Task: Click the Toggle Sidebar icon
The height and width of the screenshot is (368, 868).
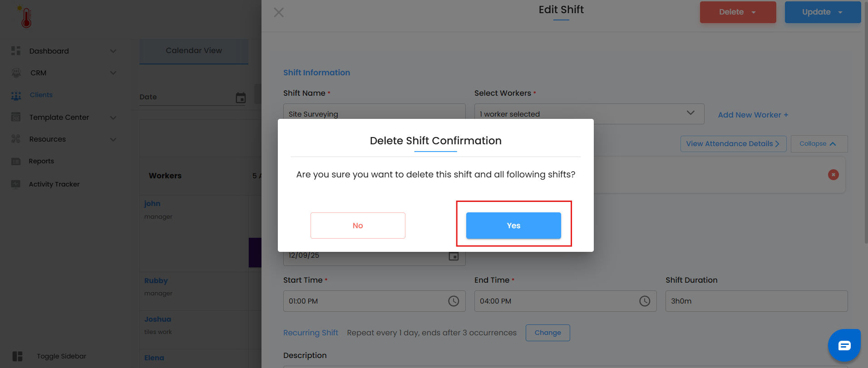Action: [x=17, y=356]
